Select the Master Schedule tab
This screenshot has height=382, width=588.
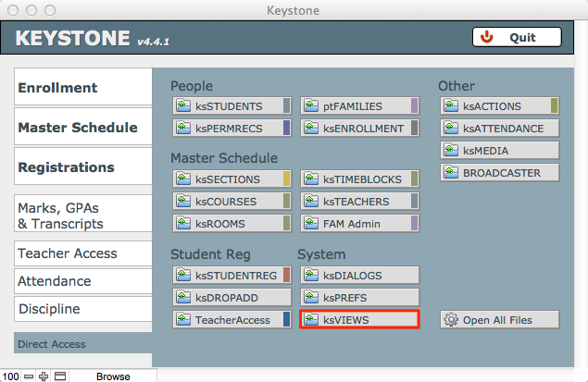[83, 128]
